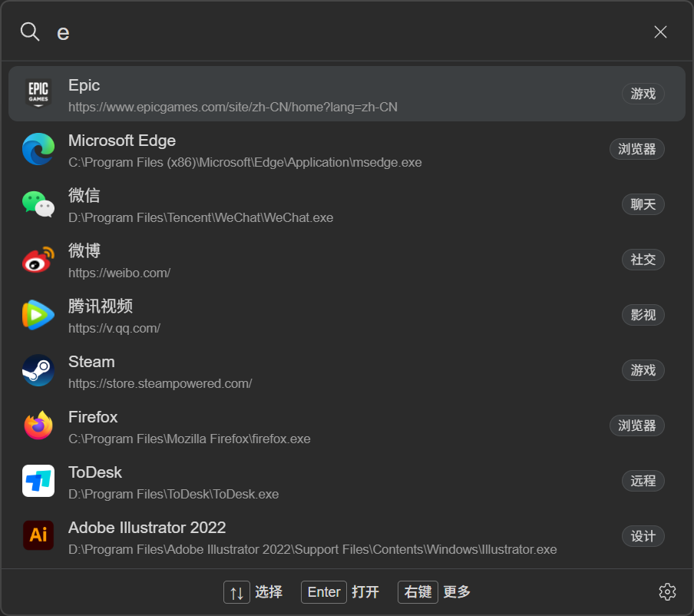This screenshot has width=694, height=616.
Task: Click the Weibo eye logo icon
Action: [38, 260]
